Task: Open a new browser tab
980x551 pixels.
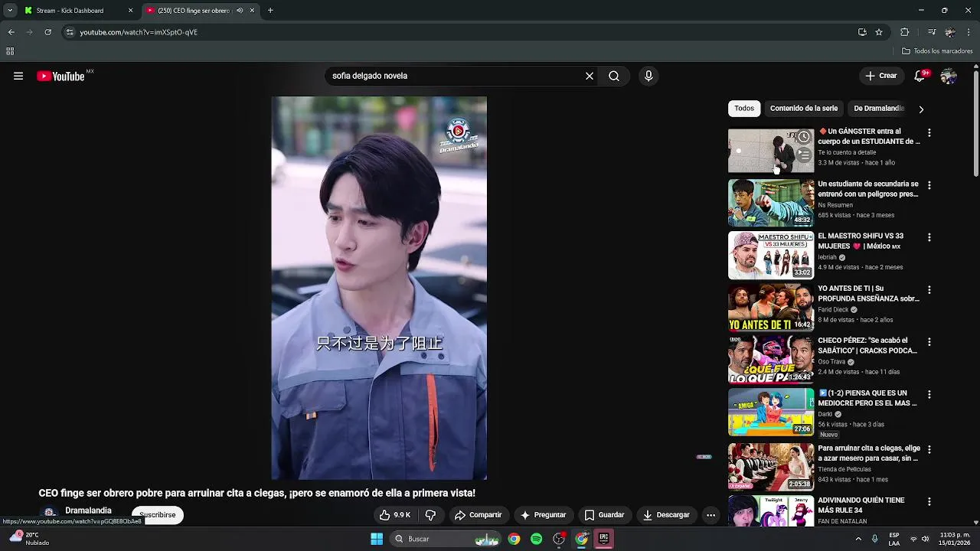Action: (270, 11)
